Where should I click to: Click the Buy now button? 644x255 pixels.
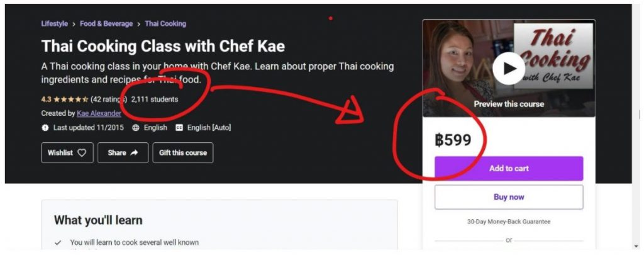[x=509, y=197]
